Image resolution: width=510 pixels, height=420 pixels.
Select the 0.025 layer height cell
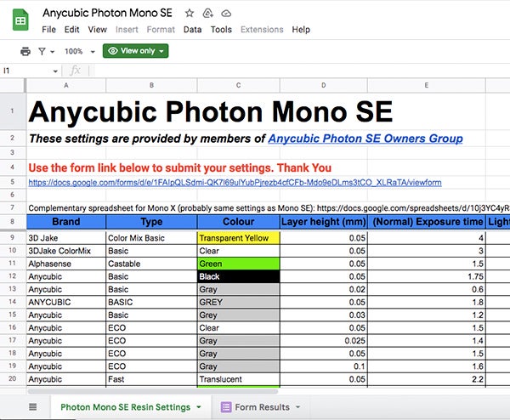pyautogui.click(x=324, y=341)
